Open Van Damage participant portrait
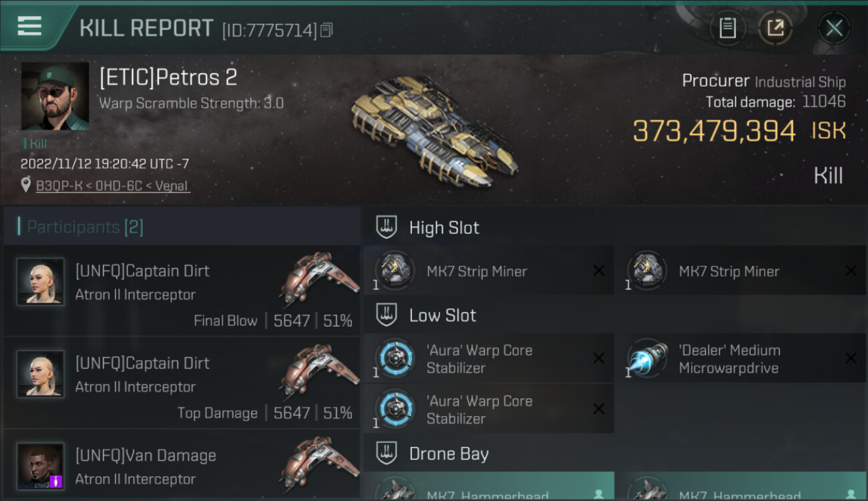This screenshot has height=501, width=868. (x=41, y=466)
